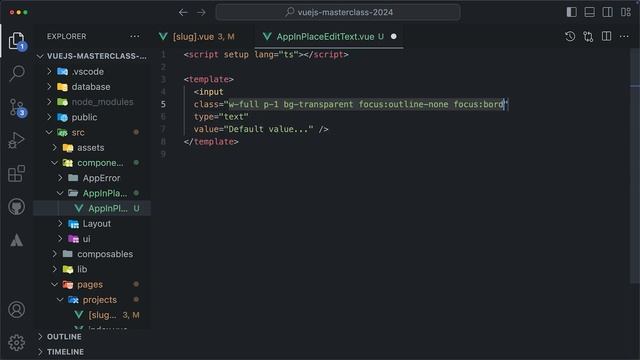This screenshot has height=360, width=640.
Task: Open Changes compare icon in editor toolbar
Action: pos(588,36)
